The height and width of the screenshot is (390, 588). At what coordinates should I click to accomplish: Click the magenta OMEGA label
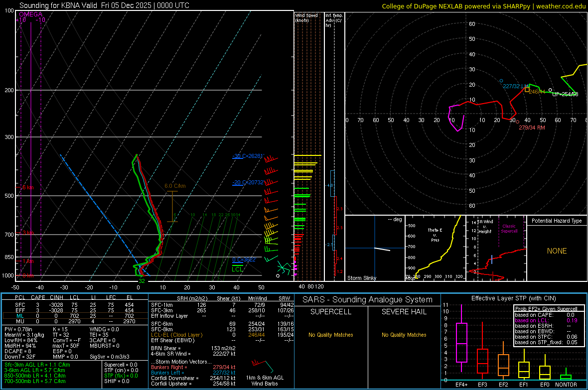pyautogui.click(x=30, y=14)
